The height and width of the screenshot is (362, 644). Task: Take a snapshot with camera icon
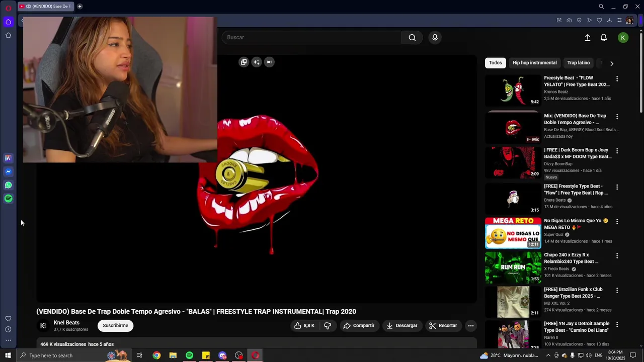pyautogui.click(x=569, y=20)
